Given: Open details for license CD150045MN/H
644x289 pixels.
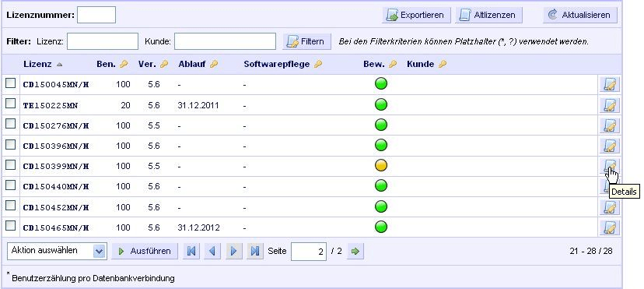Looking at the screenshot, I should pyautogui.click(x=610, y=85).
